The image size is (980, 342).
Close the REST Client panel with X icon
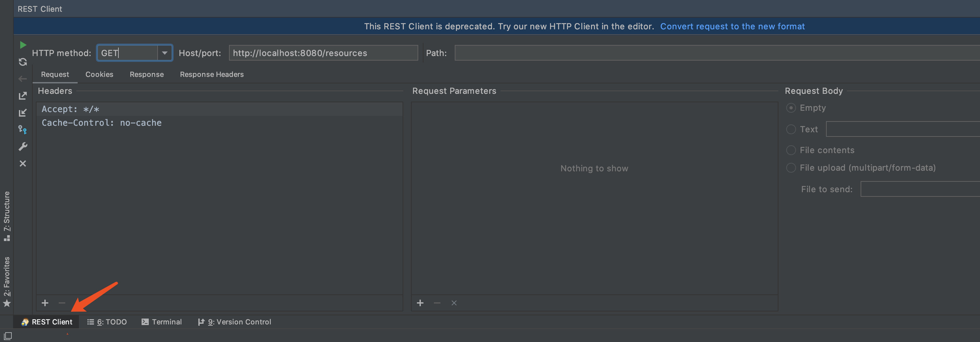tap(23, 164)
